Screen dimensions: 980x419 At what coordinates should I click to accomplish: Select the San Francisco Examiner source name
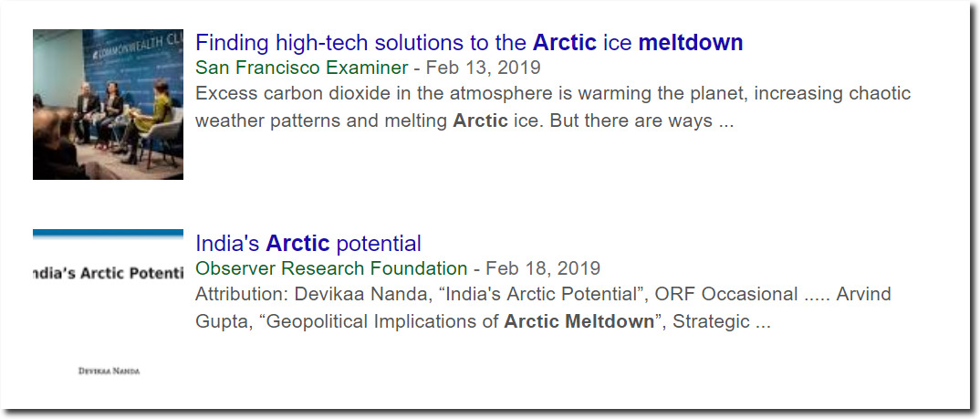[x=301, y=68]
